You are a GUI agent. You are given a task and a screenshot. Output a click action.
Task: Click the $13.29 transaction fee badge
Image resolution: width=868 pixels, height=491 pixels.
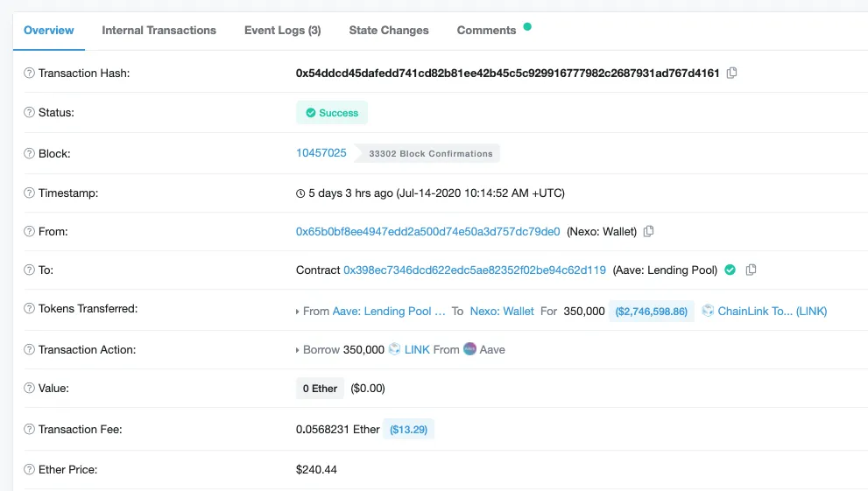(x=408, y=430)
